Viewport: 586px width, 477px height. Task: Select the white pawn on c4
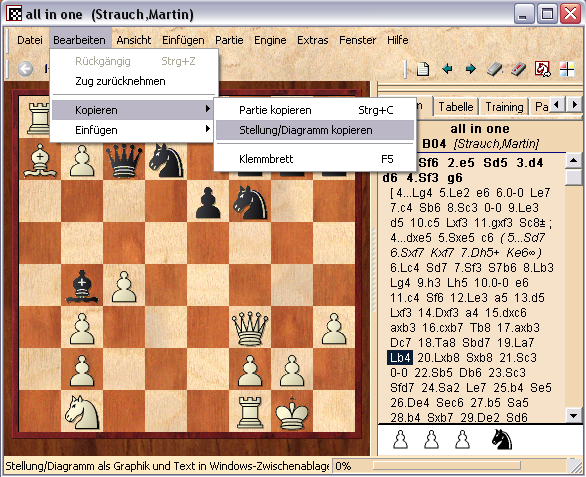[124, 286]
